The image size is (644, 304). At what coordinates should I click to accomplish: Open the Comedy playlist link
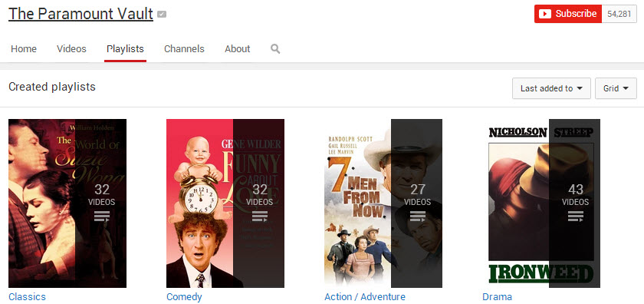[184, 296]
